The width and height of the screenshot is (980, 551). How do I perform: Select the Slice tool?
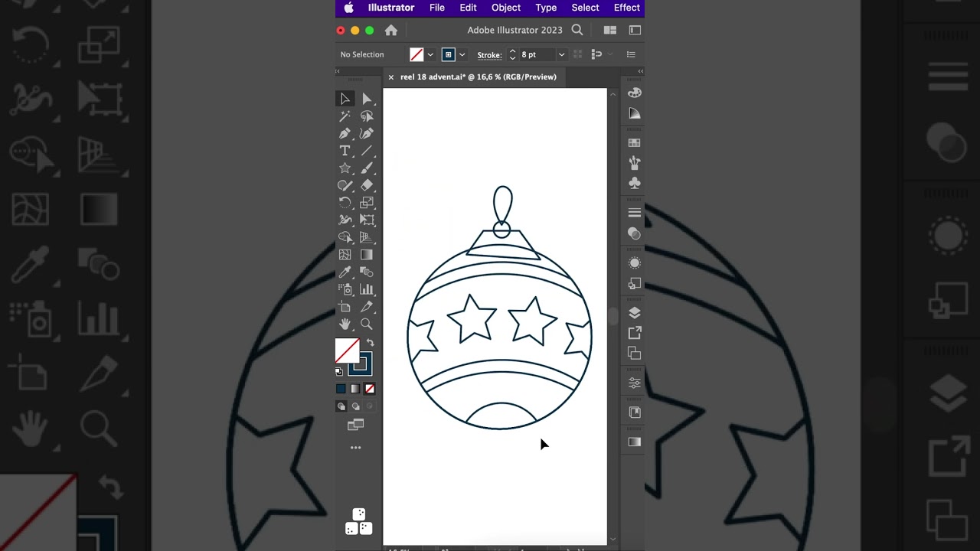(367, 307)
